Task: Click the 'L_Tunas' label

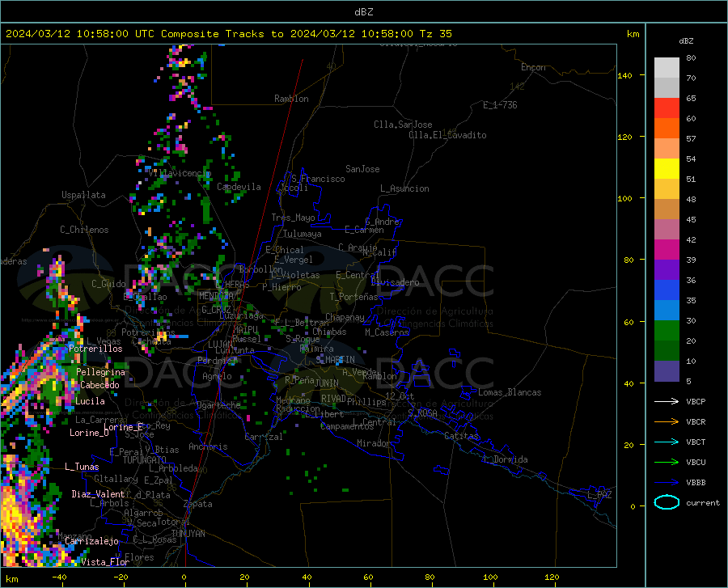Action: [82, 467]
